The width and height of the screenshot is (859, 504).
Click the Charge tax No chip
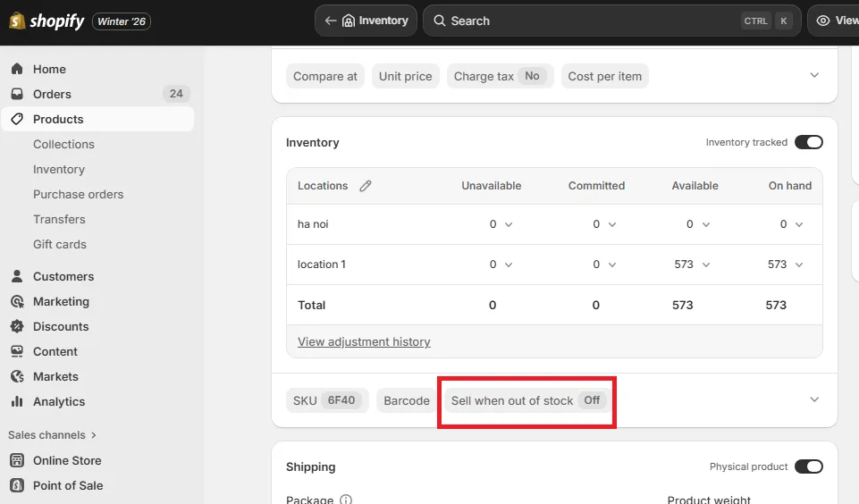501,76
